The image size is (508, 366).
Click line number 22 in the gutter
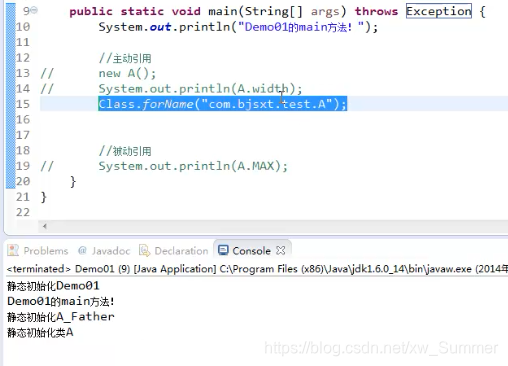coord(23,212)
